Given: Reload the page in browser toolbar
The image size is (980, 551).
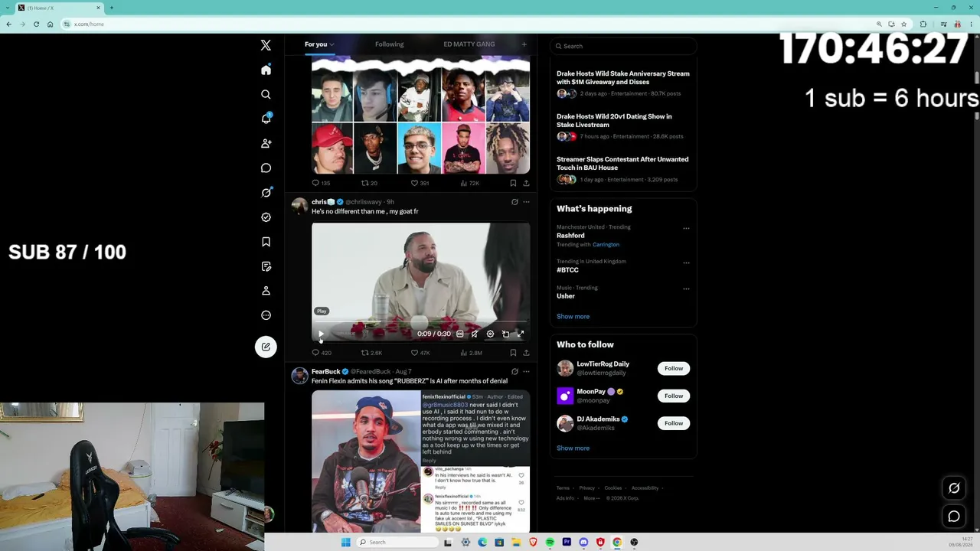Looking at the screenshot, I should tap(36, 24).
